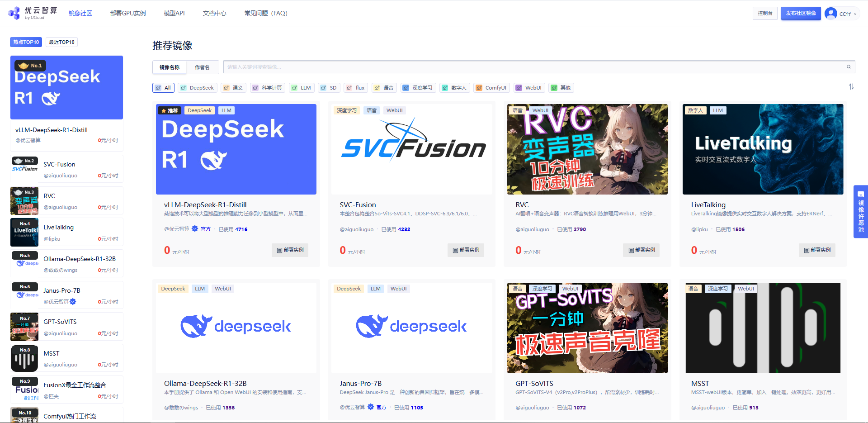Image resolution: width=868 pixels, height=423 pixels.
Task: Click 部署实例 on LiveTalking card
Action: click(817, 250)
